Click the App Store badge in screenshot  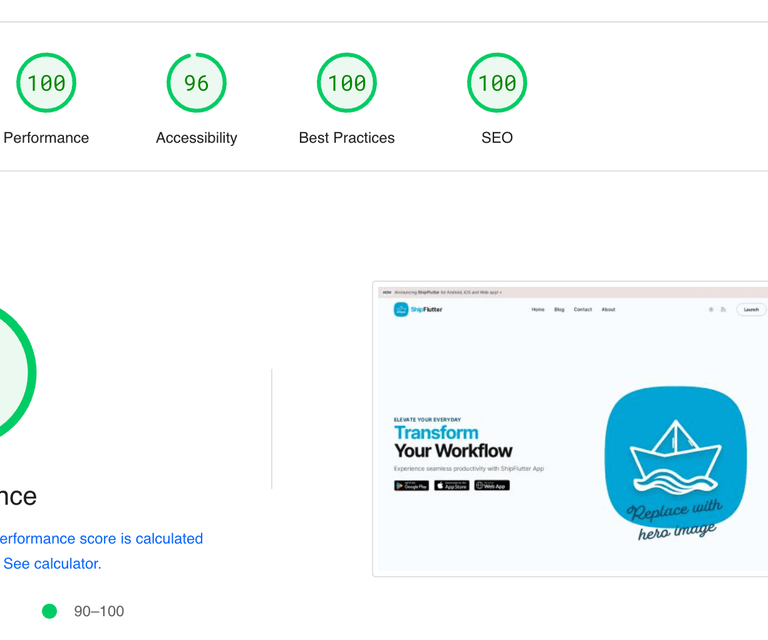point(452,485)
